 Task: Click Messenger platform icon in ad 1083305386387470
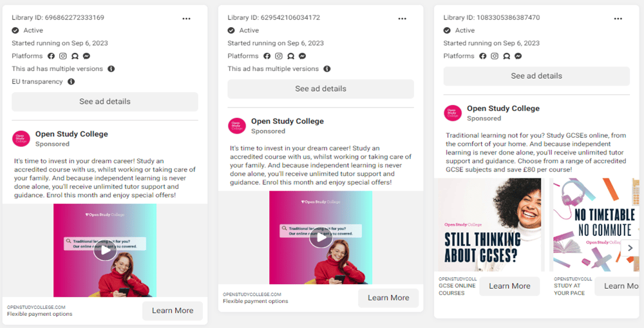(x=518, y=56)
